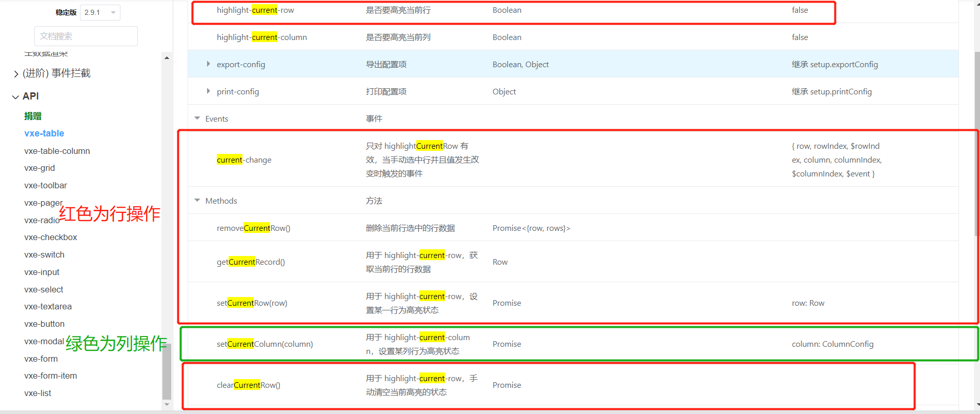Viewport: 980px width, 414px height.
Task: Open the vxe-form page
Action: coord(41,359)
